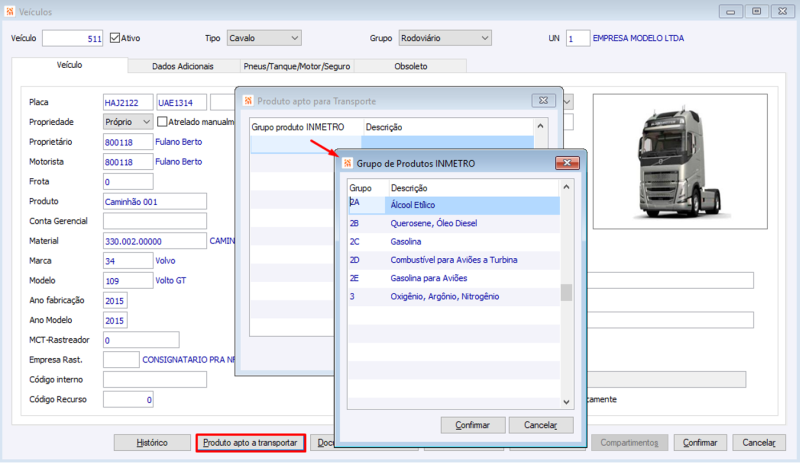Enable the Atrelado manualmente checkbox
Screen dimensions: 800x463
click(162, 121)
